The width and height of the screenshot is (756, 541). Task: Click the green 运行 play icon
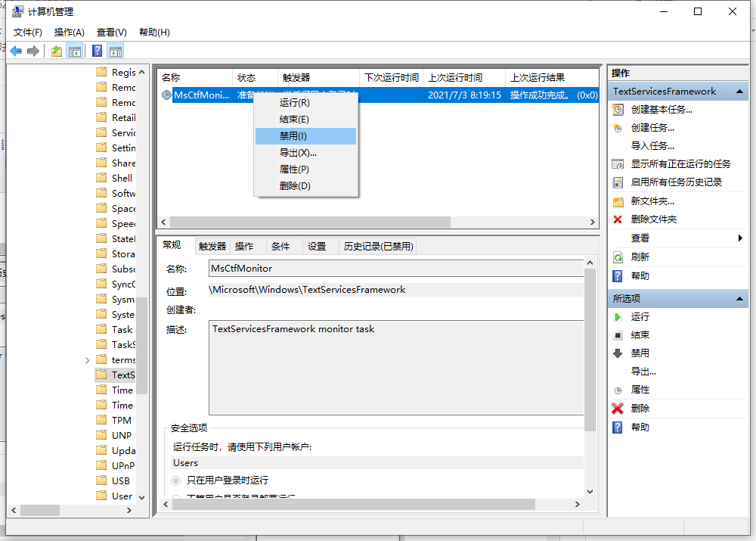click(618, 316)
